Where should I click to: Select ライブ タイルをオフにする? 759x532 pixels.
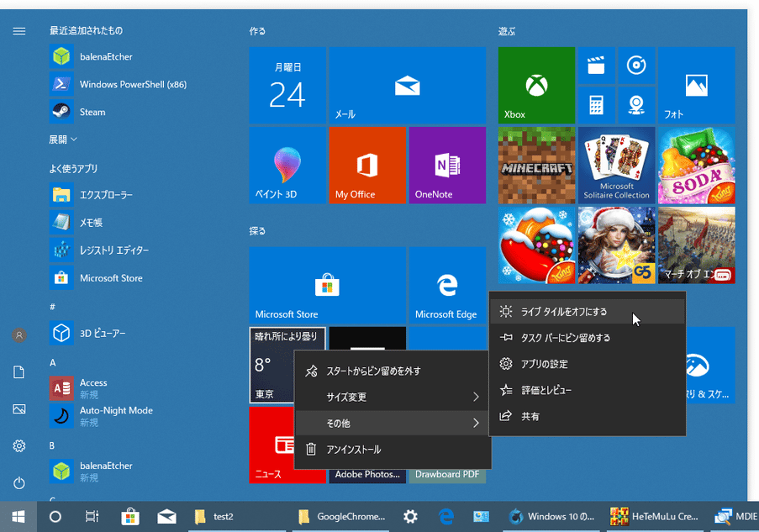pos(588,311)
